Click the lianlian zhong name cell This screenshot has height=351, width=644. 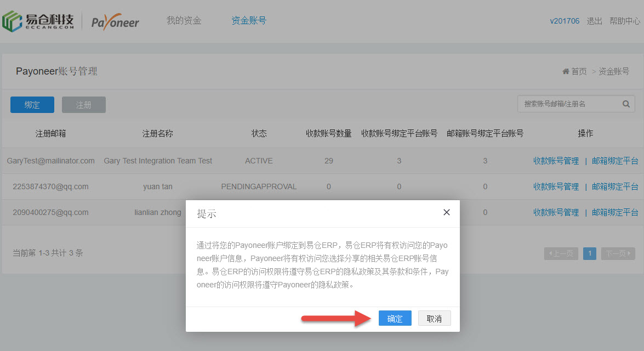pyautogui.click(x=158, y=212)
